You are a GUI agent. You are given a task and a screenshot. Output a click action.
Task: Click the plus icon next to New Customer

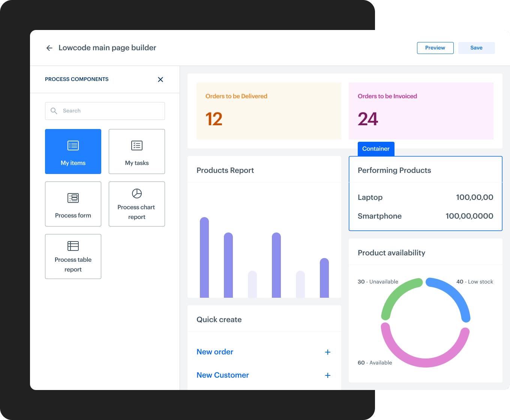[x=327, y=375]
